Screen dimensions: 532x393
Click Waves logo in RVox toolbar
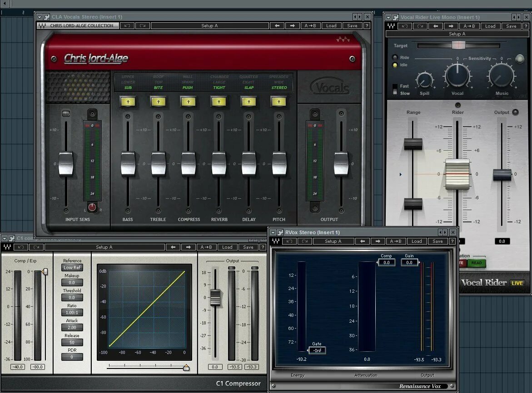point(276,241)
